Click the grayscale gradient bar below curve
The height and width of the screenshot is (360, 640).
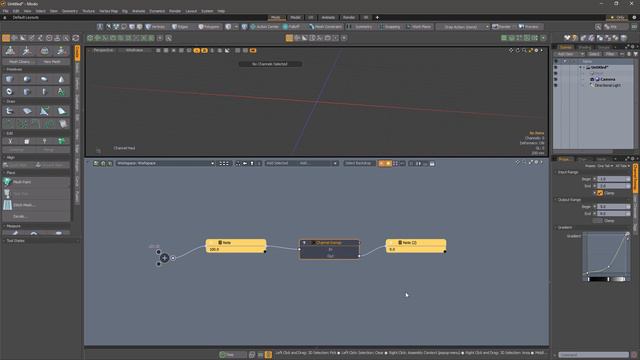click(x=607, y=279)
